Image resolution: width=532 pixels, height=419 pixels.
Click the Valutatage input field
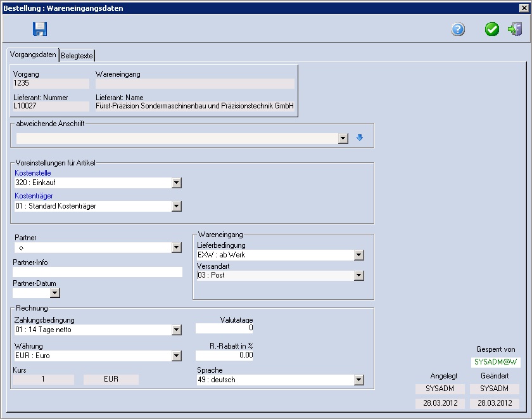point(224,328)
